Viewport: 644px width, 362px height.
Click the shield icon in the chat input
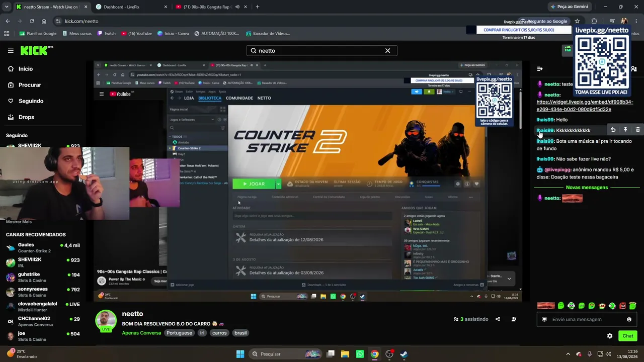(544, 319)
